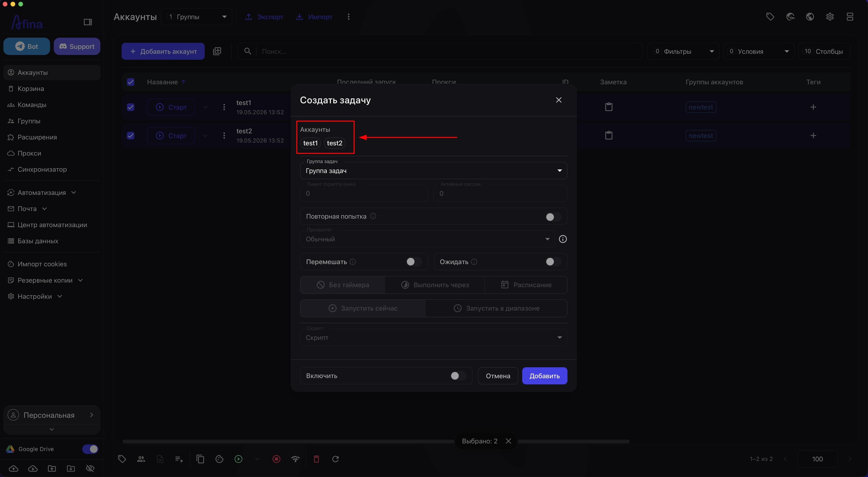Viewport: 868px width, 477px height.
Task: Select the Запустить сейчас option
Action: (363, 308)
